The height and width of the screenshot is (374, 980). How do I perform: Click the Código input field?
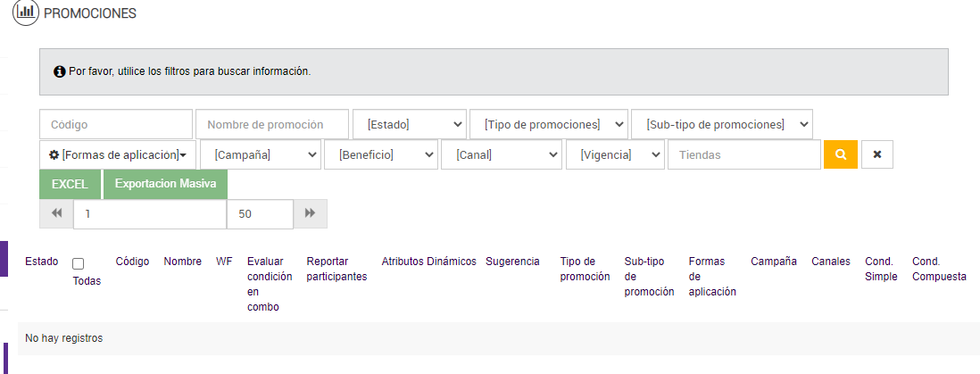coord(116,124)
